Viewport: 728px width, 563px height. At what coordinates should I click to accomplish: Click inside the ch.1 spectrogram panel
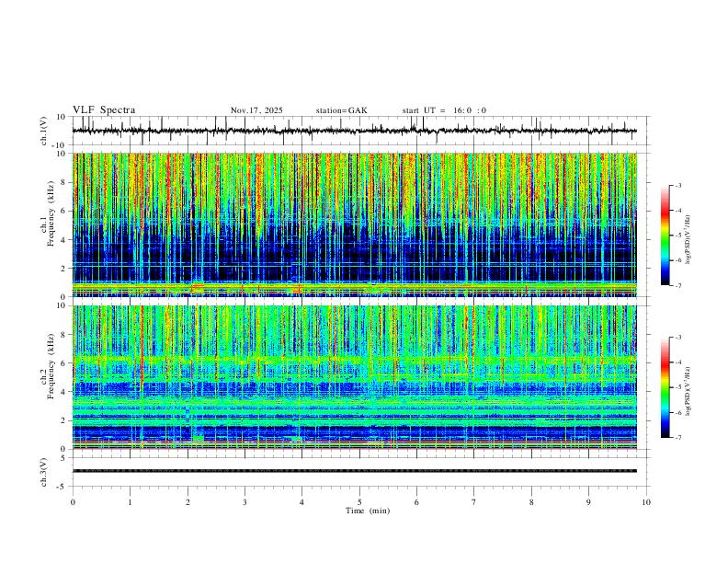point(354,224)
